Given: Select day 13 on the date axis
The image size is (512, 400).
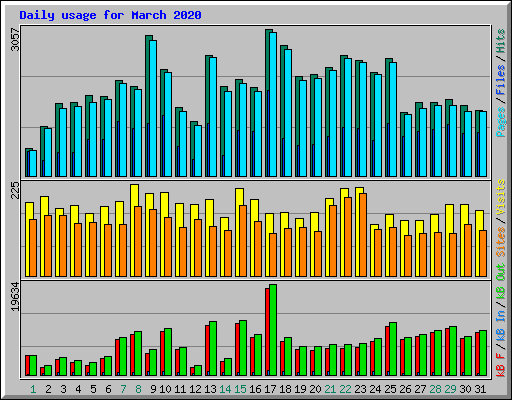Looking at the screenshot, I should click(x=210, y=389).
